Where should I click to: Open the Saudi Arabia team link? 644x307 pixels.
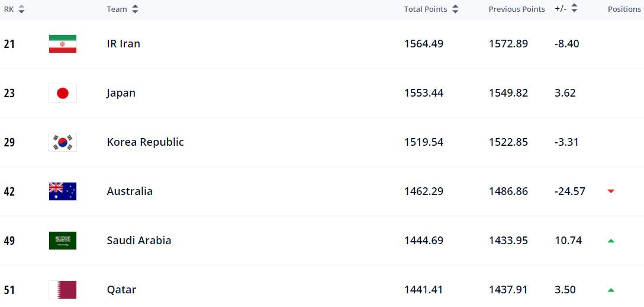[139, 241]
